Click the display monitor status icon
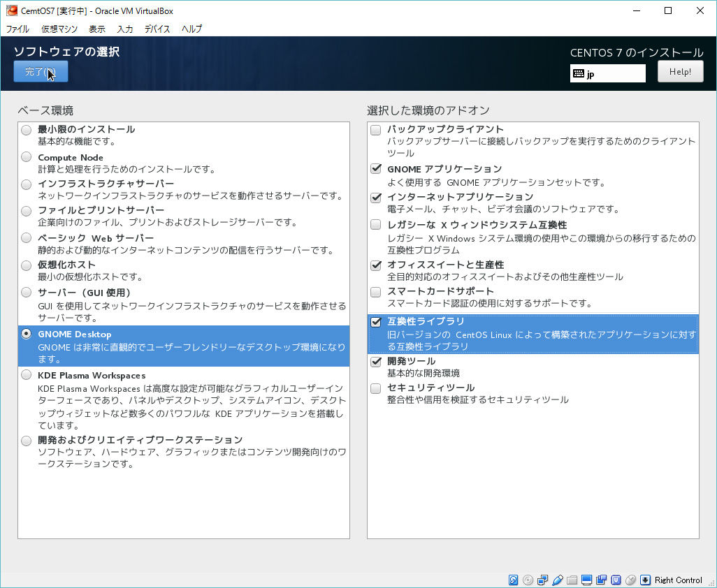Screen dimensions: 717x588 [x=586, y=580]
